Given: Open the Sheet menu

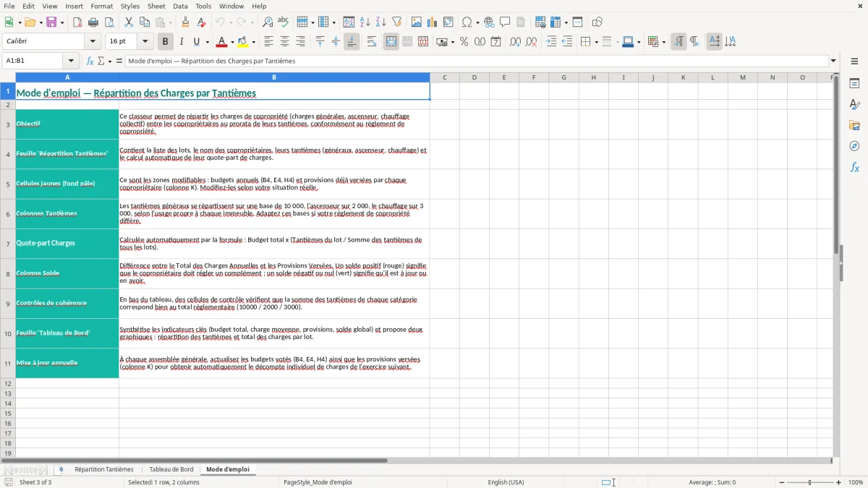Looking at the screenshot, I should (x=156, y=6).
